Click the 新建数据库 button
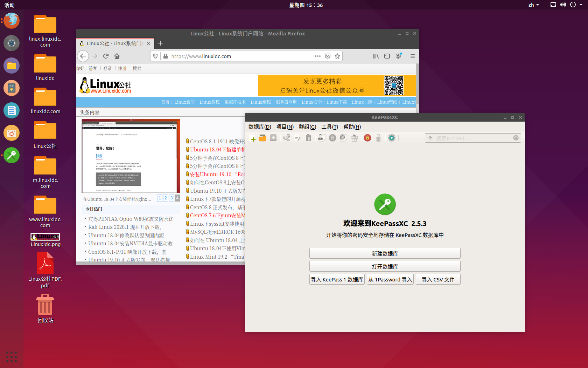The image size is (588, 368). 385,253
